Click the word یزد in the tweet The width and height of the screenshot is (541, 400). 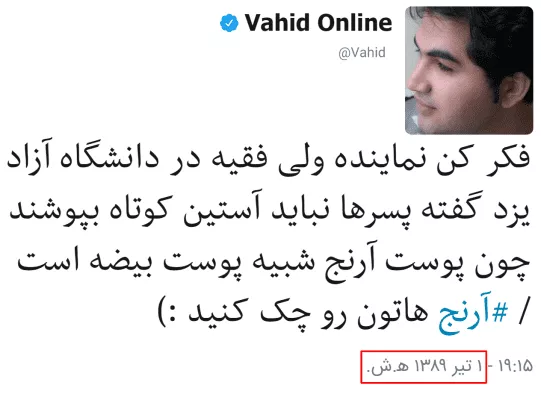click(x=511, y=212)
